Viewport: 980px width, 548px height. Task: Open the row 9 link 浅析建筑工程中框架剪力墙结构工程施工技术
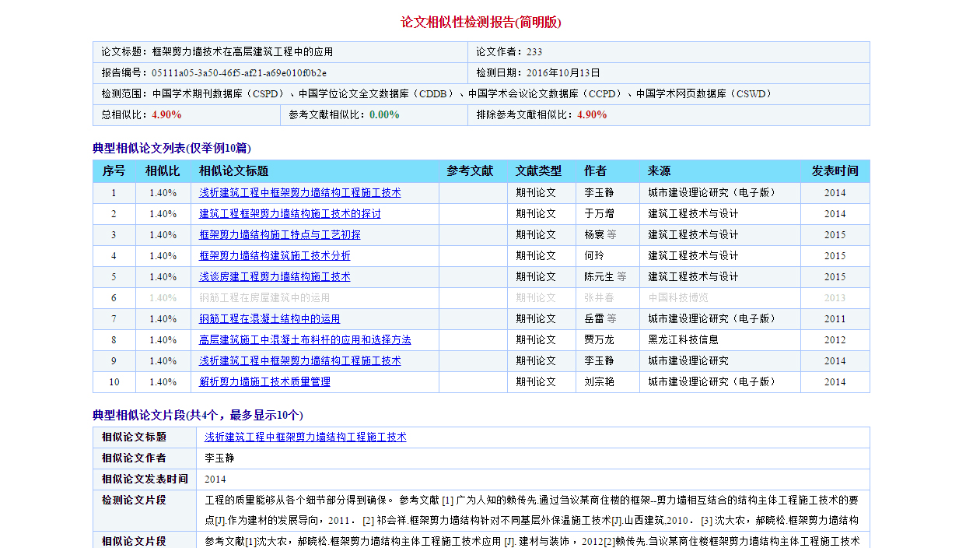[299, 360]
